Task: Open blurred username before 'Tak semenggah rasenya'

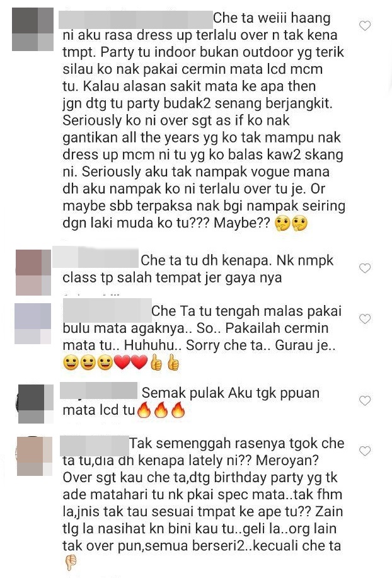Action: 94,445
